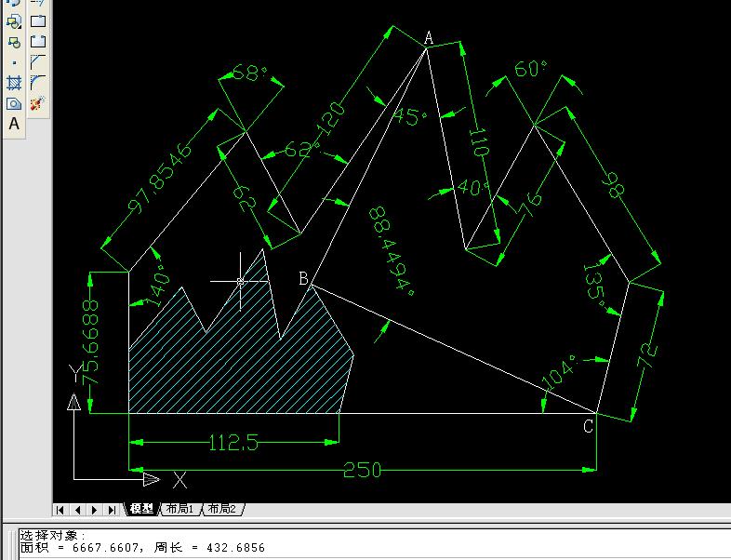Select the 140° angle dimension

159,286
